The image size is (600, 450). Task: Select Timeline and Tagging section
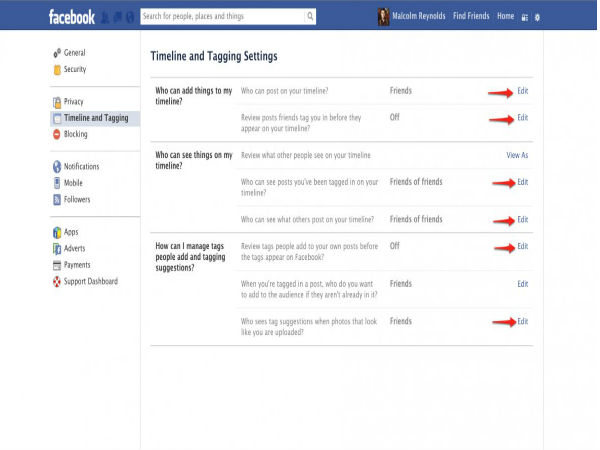coord(95,118)
